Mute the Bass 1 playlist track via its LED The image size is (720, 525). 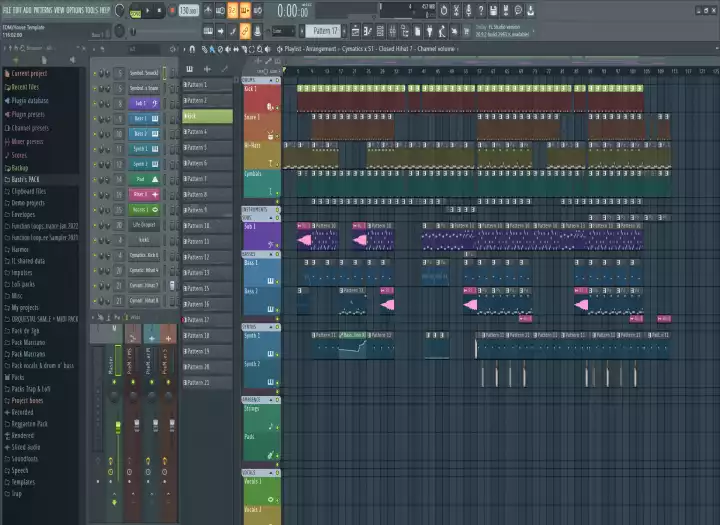277,282
